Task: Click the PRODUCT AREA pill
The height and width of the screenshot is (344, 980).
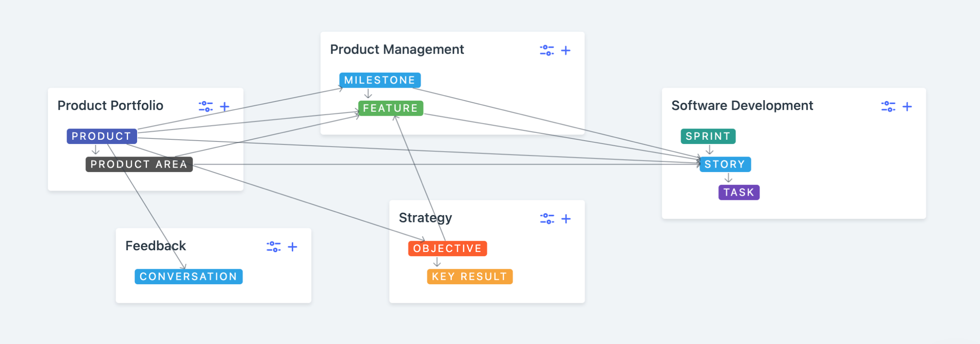Action: pyautogui.click(x=139, y=164)
